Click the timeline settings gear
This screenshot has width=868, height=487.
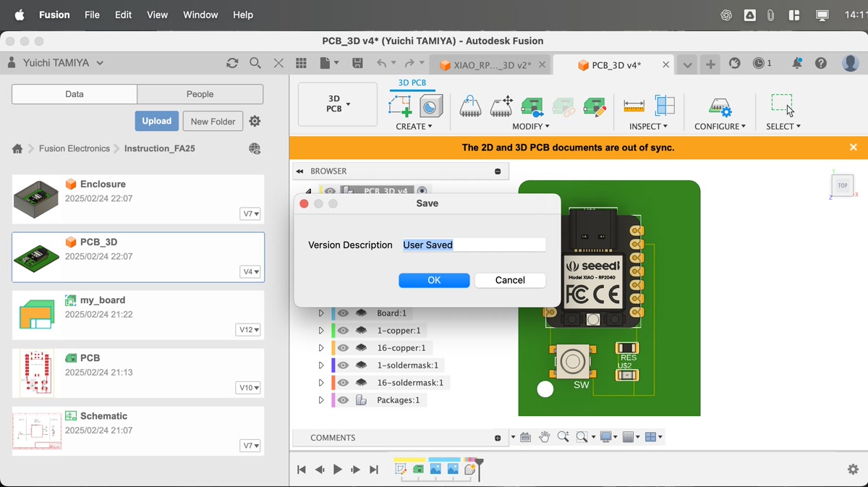coord(853,470)
